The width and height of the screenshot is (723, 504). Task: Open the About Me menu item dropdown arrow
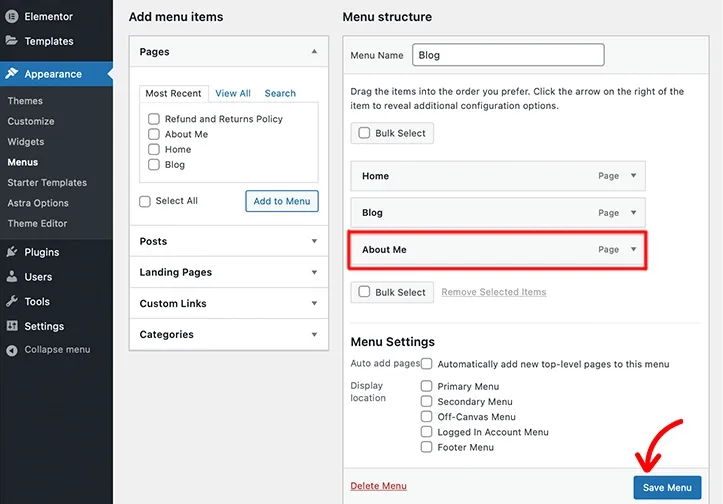634,249
